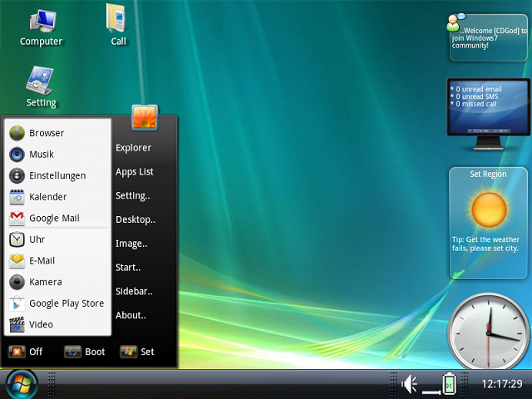Click the Musik label text
The width and height of the screenshot is (532, 399).
click(x=42, y=155)
